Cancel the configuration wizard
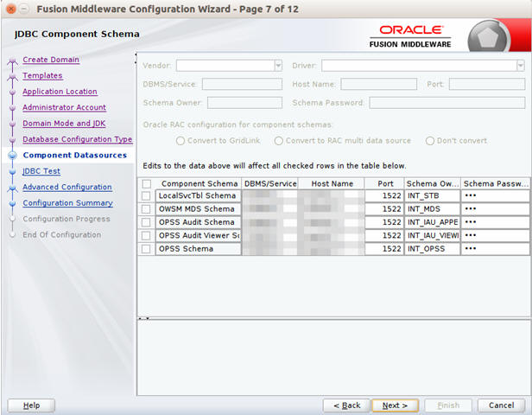Viewport: 532px width, 415px height. [501, 405]
